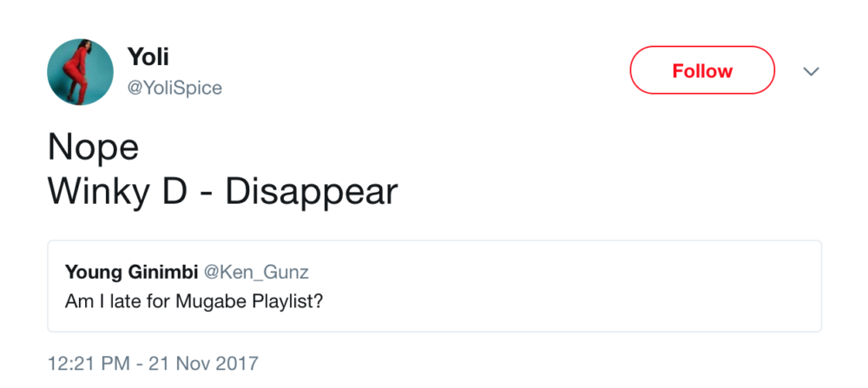Click the word Disappear in the tweet

(x=311, y=192)
